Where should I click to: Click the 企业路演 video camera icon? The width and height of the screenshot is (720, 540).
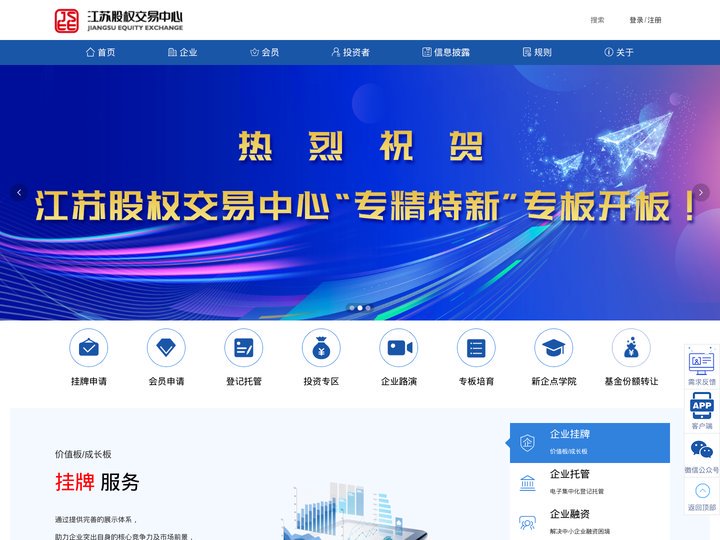399,348
